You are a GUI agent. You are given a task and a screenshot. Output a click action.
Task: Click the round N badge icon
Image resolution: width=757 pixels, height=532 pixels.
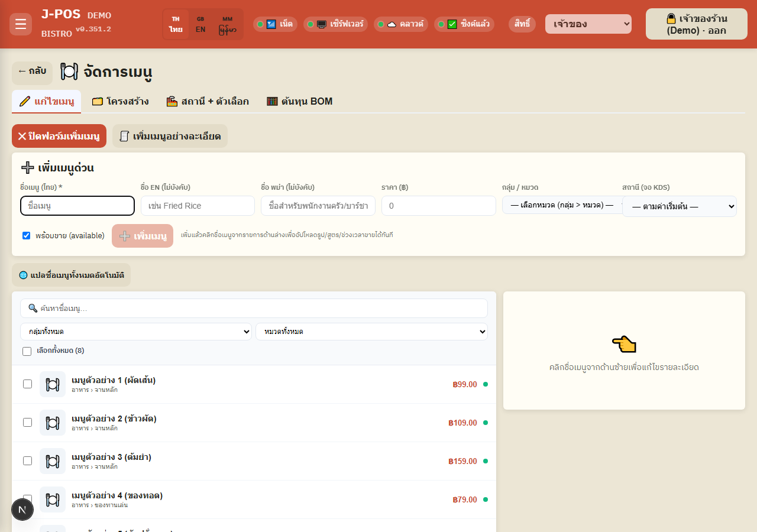coord(22,510)
